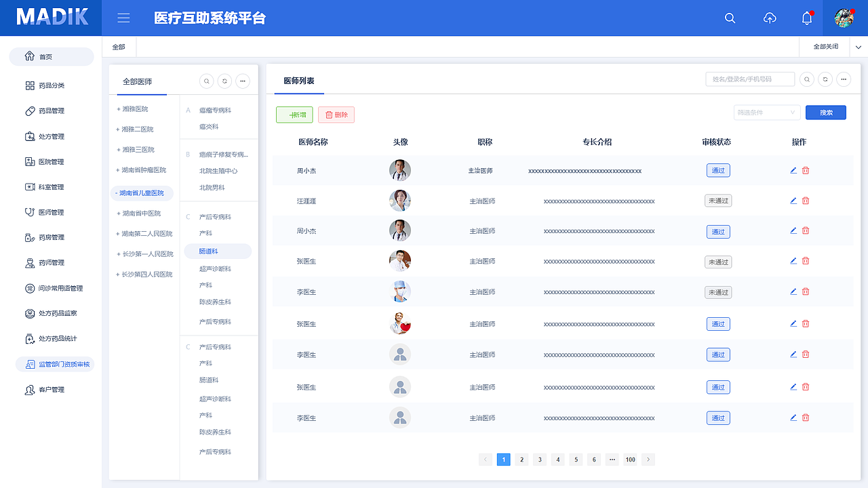
Task: Refresh the 全部医师 department tree
Action: pyautogui.click(x=224, y=81)
